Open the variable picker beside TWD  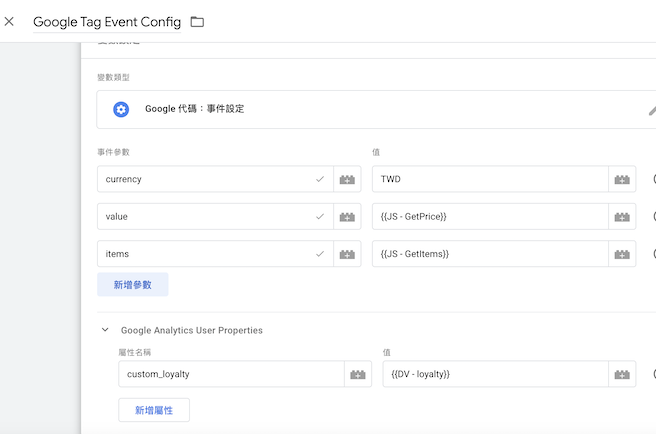click(x=622, y=180)
